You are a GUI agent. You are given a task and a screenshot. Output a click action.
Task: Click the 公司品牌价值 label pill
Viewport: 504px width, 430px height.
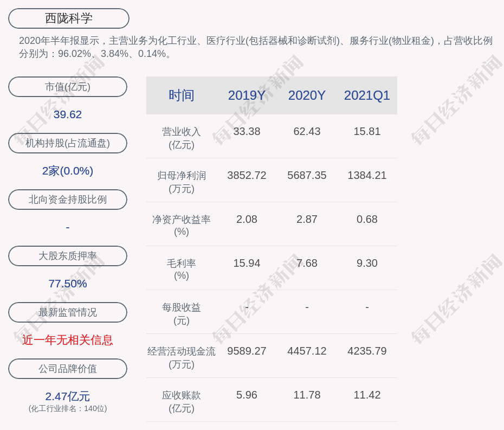(68, 369)
